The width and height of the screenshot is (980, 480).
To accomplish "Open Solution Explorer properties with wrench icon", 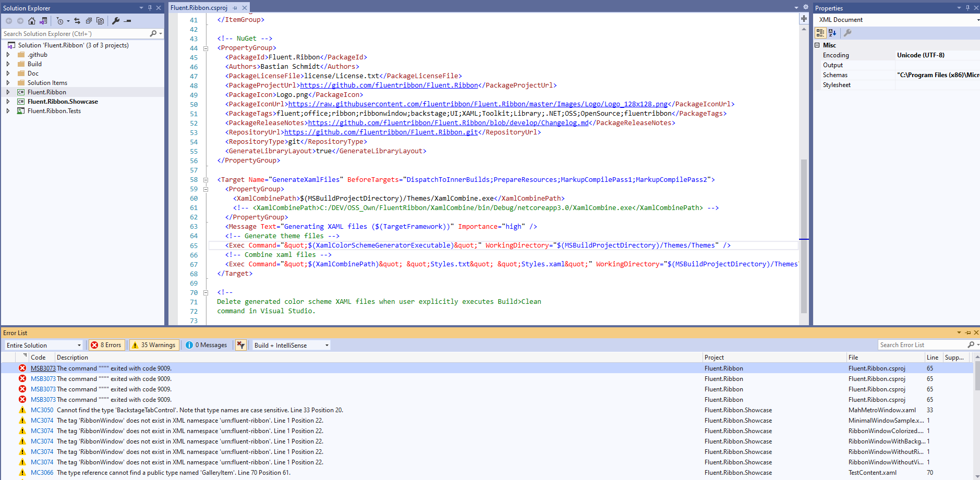I will (115, 21).
